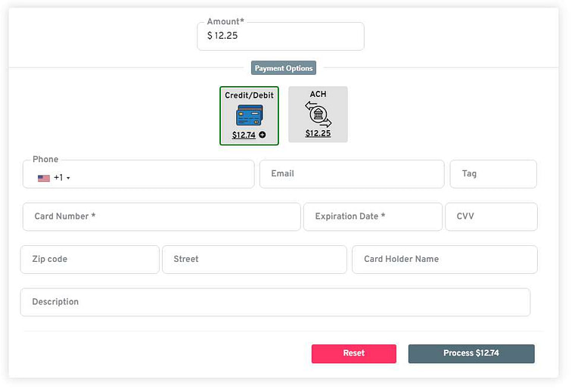Click the Expiration Date field
This screenshot has width=581, height=392.
(x=373, y=216)
